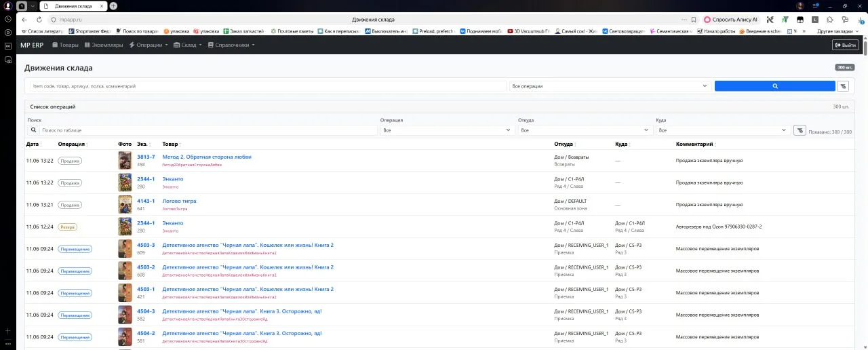
Task: Click the three-dots page menu in address bar
Action: point(683,20)
